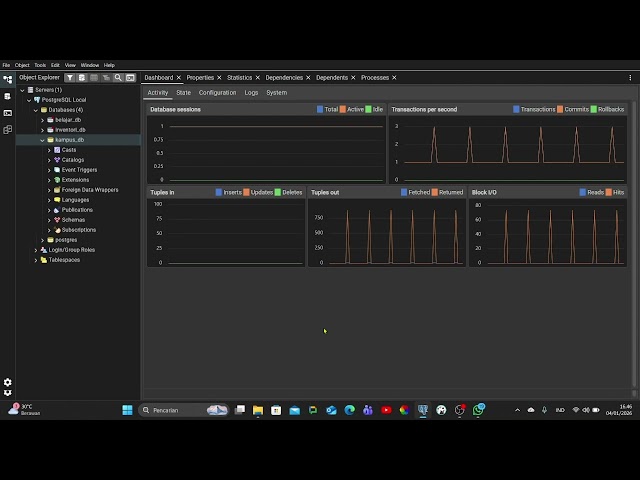This screenshot has width=640, height=480.
Task: Click the Search Objects magnifier icon
Action: click(x=118, y=77)
